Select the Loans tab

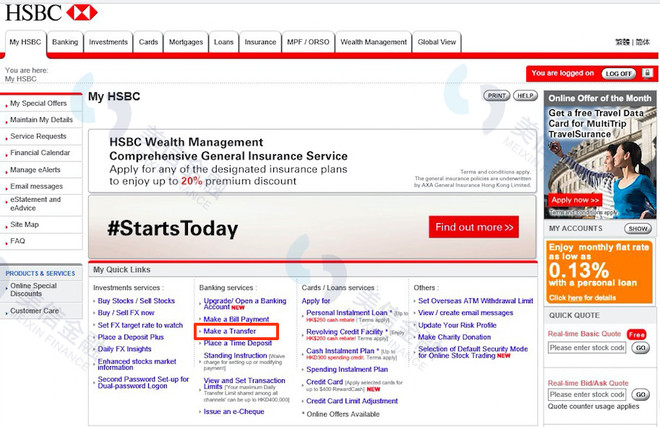[x=224, y=42]
